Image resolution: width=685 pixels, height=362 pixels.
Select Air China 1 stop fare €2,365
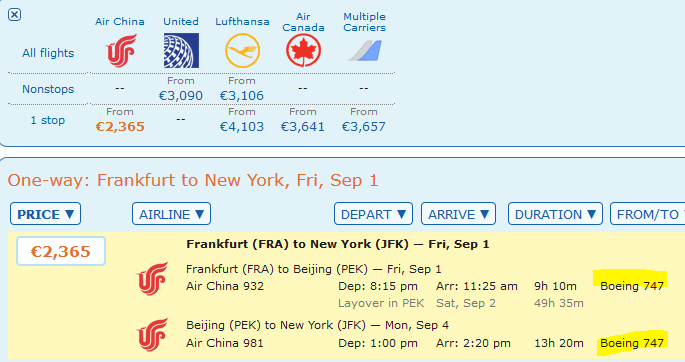point(120,127)
